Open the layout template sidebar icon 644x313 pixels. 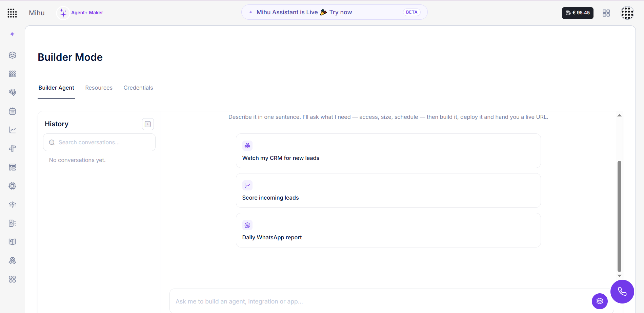click(x=12, y=167)
